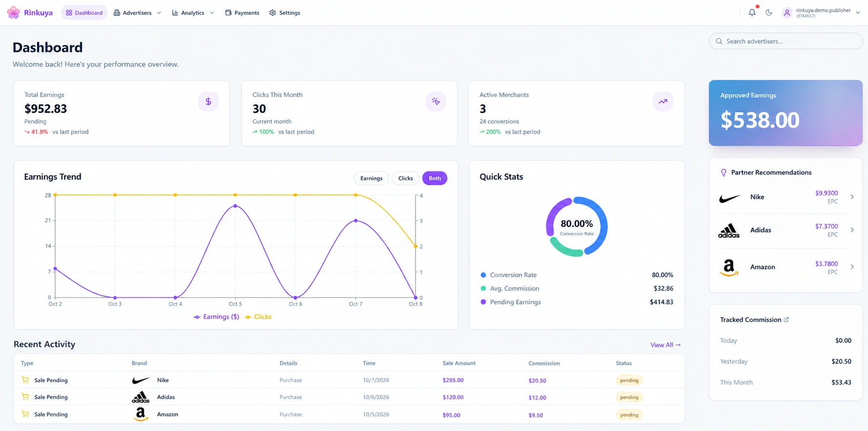Focus the Search advertisers field
The height and width of the screenshot is (431, 868).
(x=786, y=41)
